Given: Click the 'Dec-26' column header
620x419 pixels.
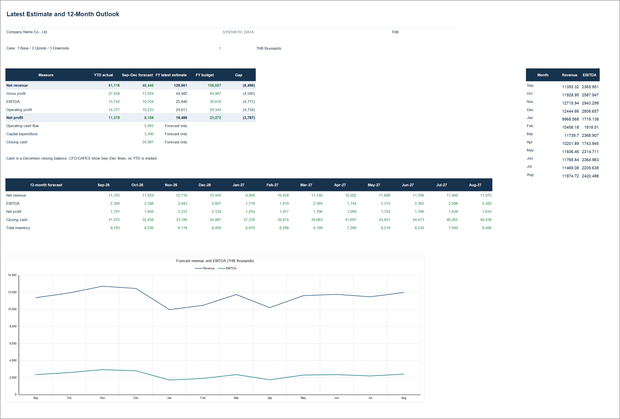Looking at the screenshot, I should pos(205,185).
